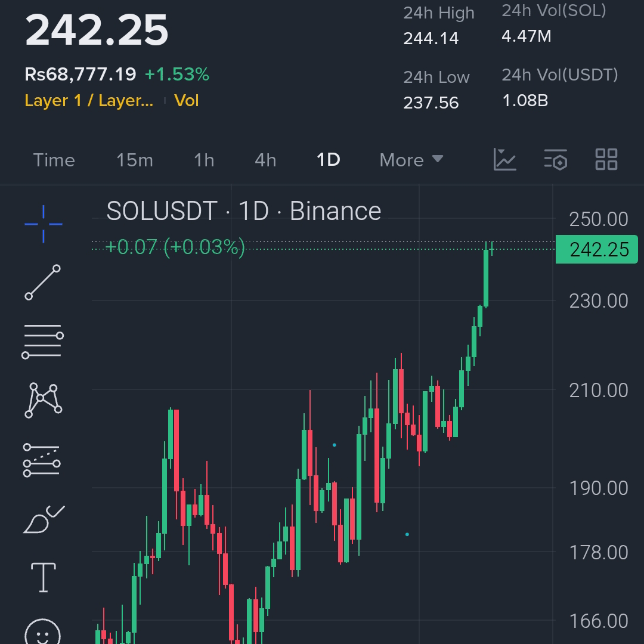Switch to the 1h interval
Screen dimensions: 644x644
pos(204,160)
